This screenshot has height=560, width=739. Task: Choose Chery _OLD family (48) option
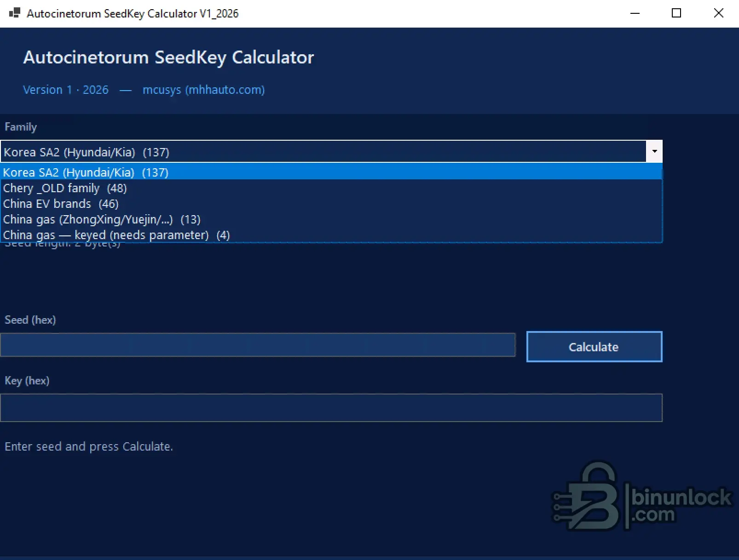tap(331, 188)
